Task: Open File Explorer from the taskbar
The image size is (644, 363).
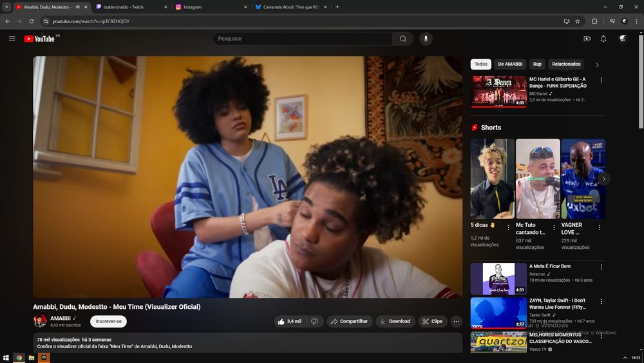Action: 31,358
